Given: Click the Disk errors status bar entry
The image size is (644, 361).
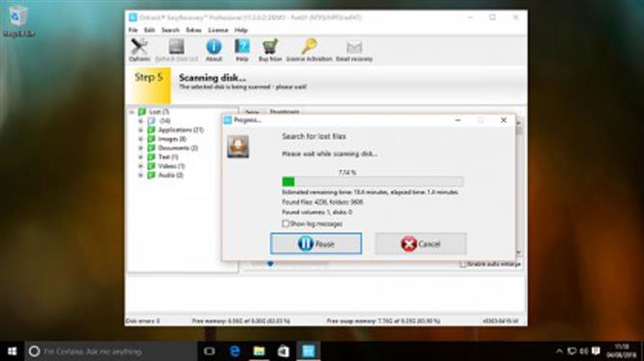Looking at the screenshot, I should coord(142,321).
